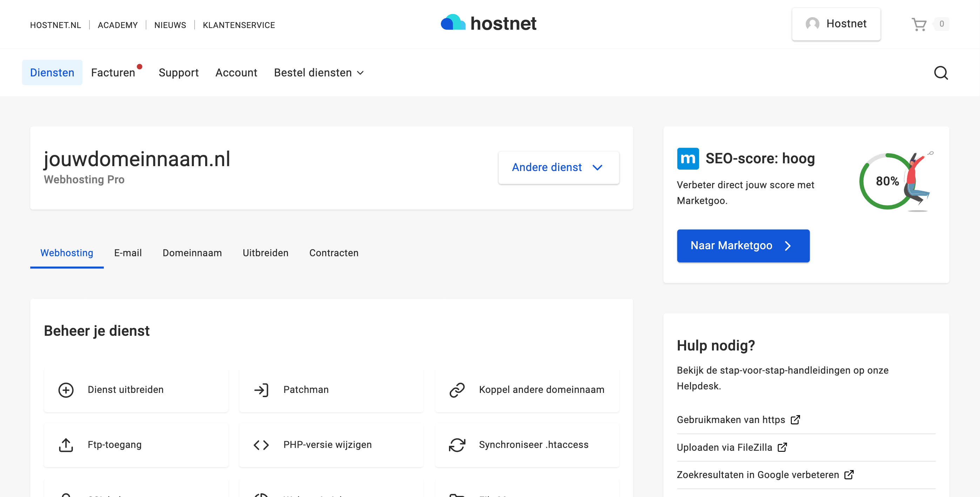This screenshot has height=497, width=980.
Task: Click the Synchroniseer .htaccess refresh icon
Action: point(457,444)
